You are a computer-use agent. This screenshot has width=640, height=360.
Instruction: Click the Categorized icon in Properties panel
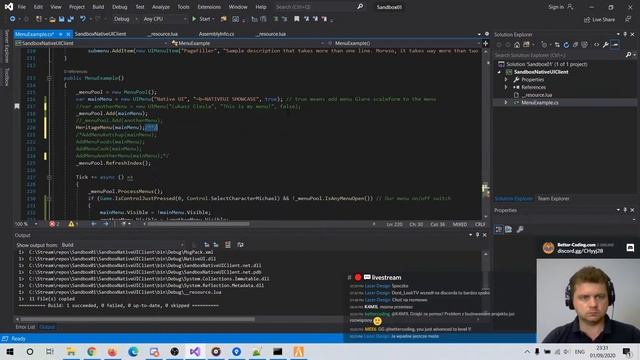(499, 229)
